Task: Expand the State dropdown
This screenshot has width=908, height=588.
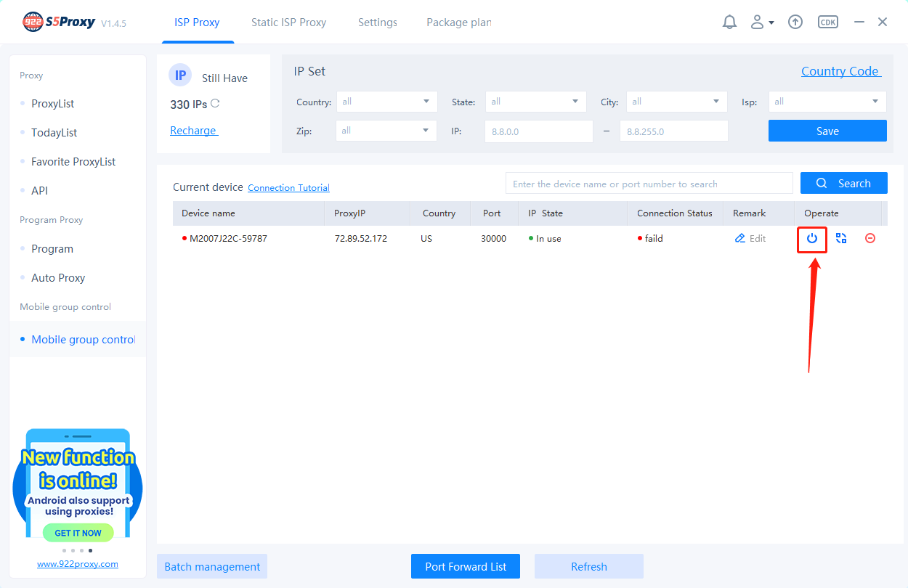Action: click(x=535, y=102)
